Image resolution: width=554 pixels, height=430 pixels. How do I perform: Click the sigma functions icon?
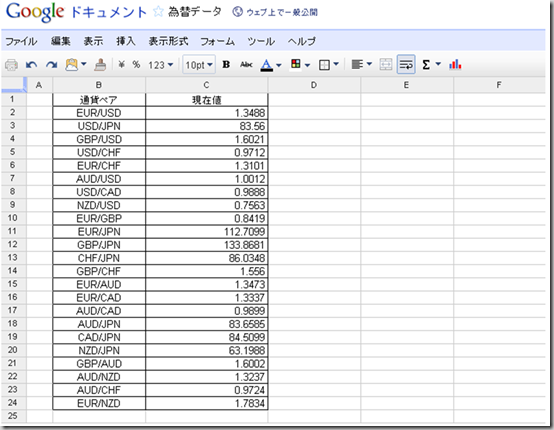[x=426, y=65]
